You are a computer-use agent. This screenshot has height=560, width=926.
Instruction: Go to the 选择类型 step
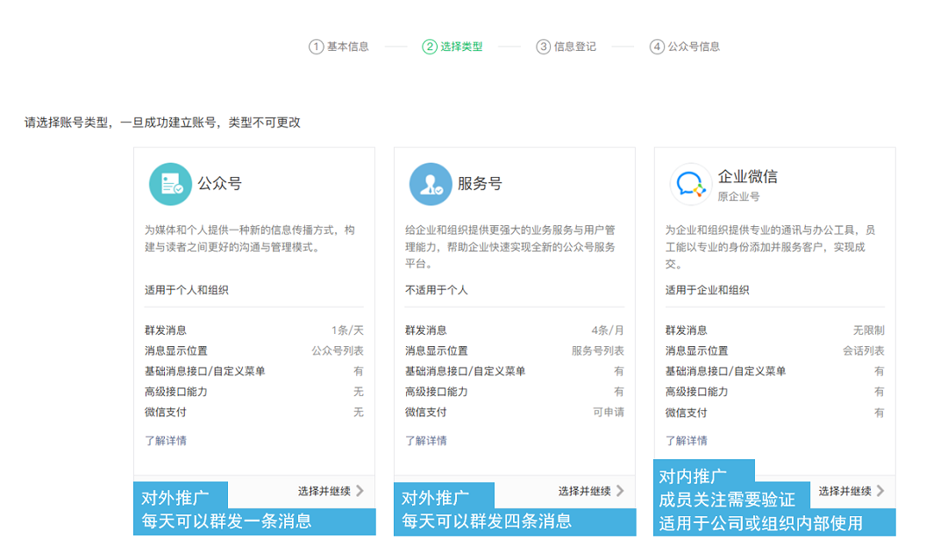(461, 46)
